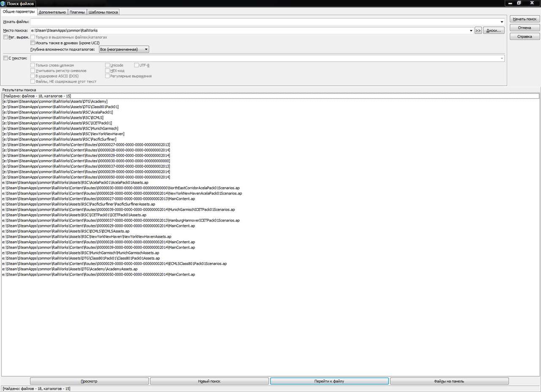Click the Total Commander icon in title bar
The image size is (541, 392).
point(3,3)
